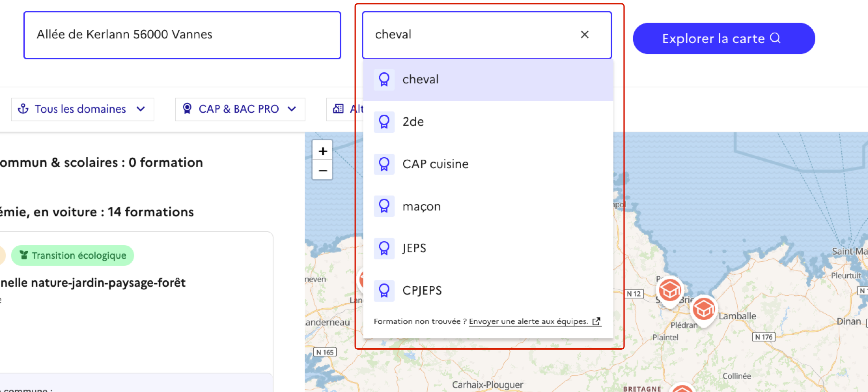
Task: Click the badge icon beside CPJEPS
Action: pos(384,291)
